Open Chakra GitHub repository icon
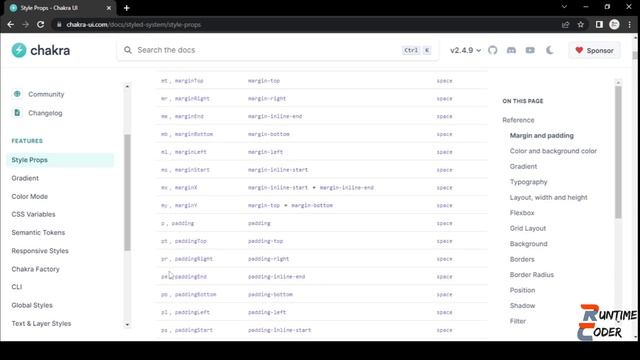Viewport: 640px width, 360px height. tap(493, 50)
